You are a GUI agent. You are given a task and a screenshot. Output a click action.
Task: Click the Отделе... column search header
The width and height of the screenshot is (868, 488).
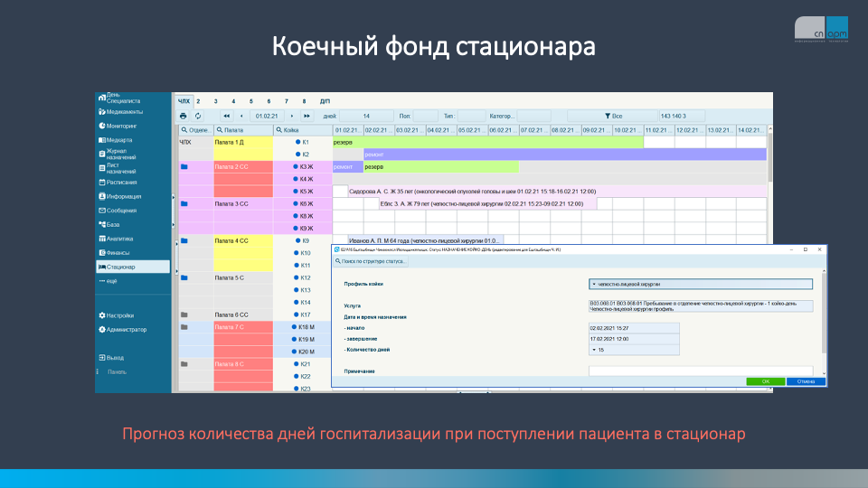pyautogui.click(x=195, y=130)
